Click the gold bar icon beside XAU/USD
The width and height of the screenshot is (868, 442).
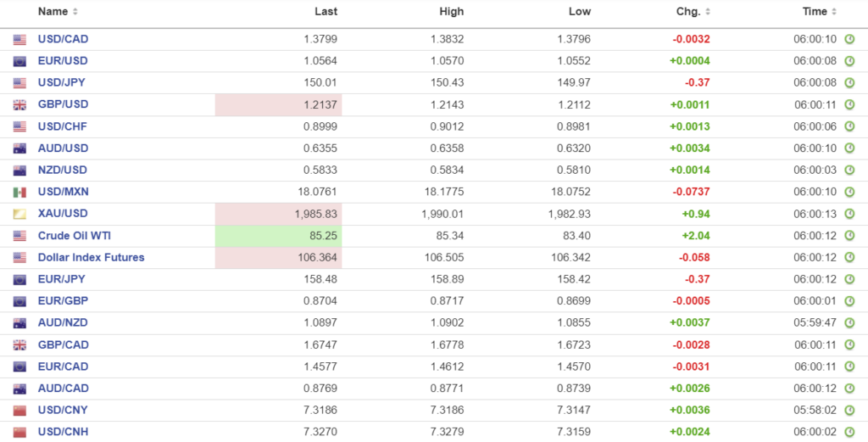(19, 215)
